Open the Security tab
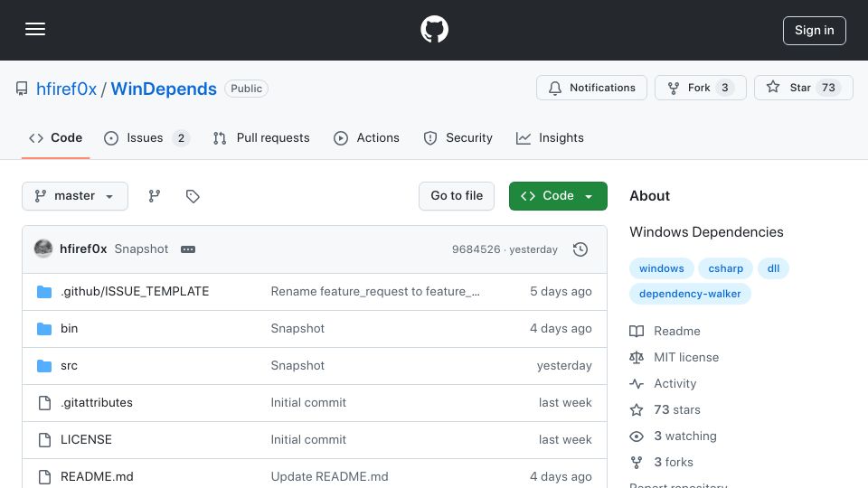The width and height of the screenshot is (868, 488). pyautogui.click(x=458, y=137)
